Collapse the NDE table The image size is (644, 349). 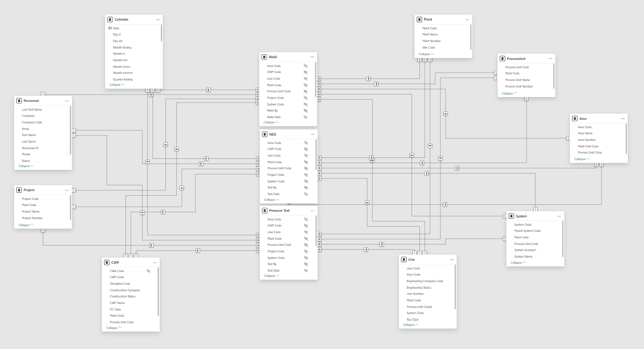click(271, 199)
